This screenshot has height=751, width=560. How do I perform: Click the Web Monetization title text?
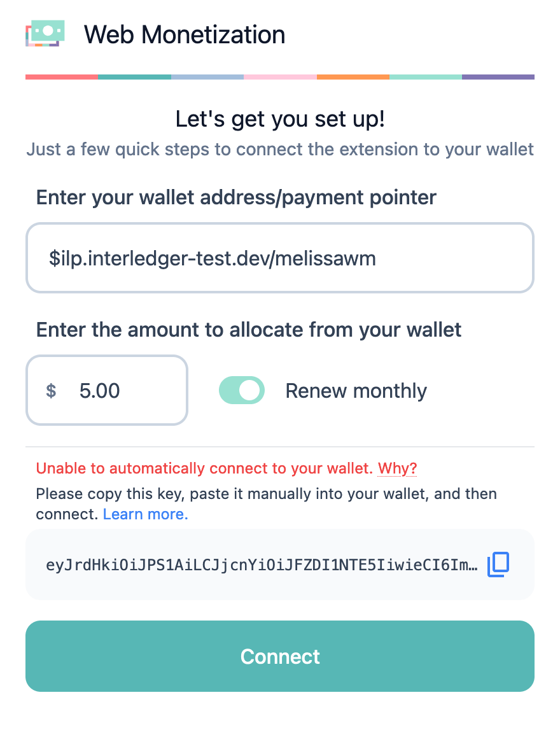point(185,35)
